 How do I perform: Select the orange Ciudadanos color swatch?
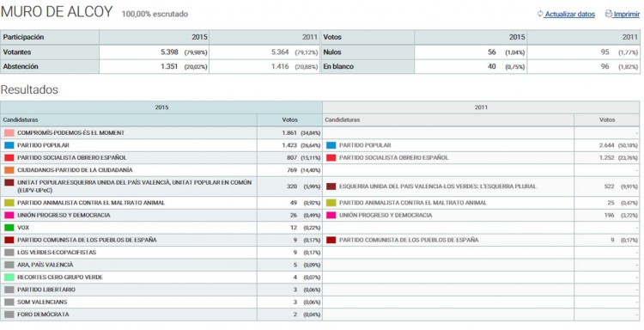tap(9, 169)
